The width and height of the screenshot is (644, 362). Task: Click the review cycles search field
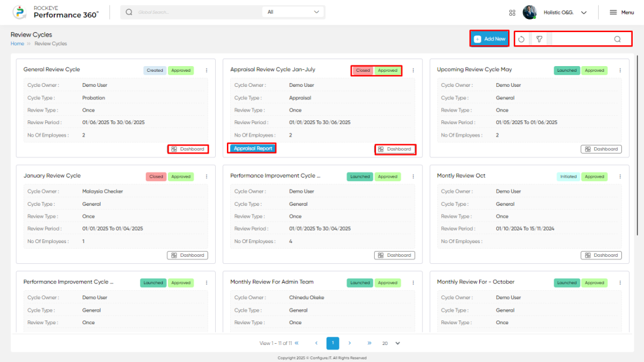click(582, 39)
